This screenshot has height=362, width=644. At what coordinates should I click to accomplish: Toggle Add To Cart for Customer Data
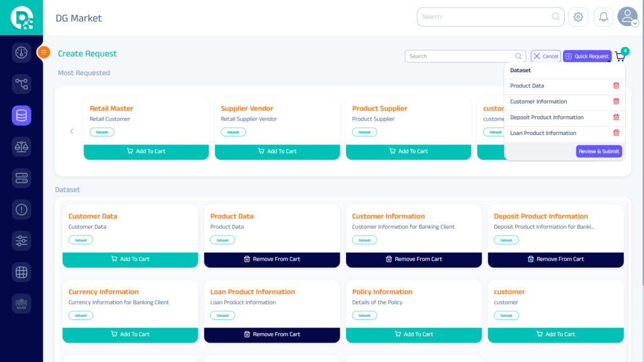tap(130, 259)
